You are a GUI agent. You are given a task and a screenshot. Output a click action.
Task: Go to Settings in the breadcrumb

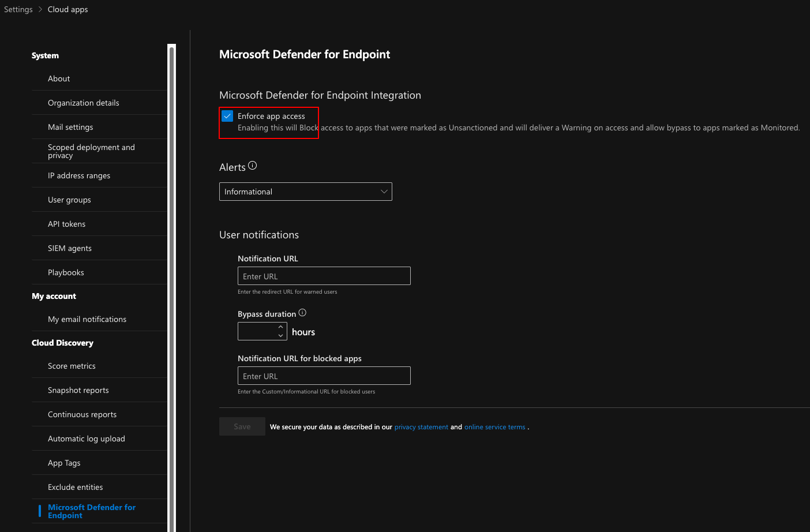click(x=18, y=9)
